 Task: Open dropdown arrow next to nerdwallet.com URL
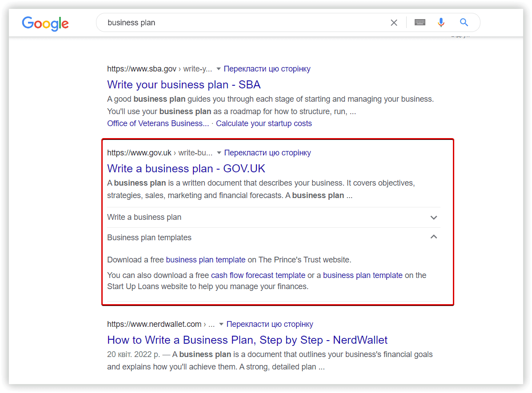click(221, 325)
